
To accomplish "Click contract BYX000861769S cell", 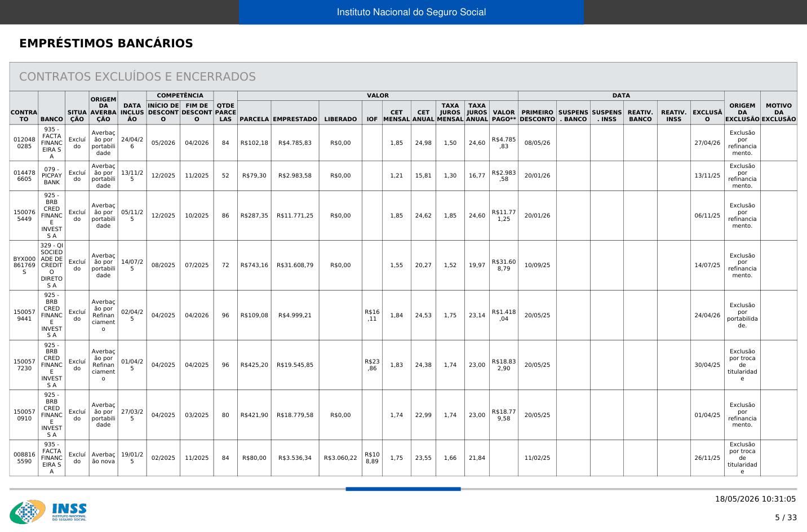I will point(24,265).
